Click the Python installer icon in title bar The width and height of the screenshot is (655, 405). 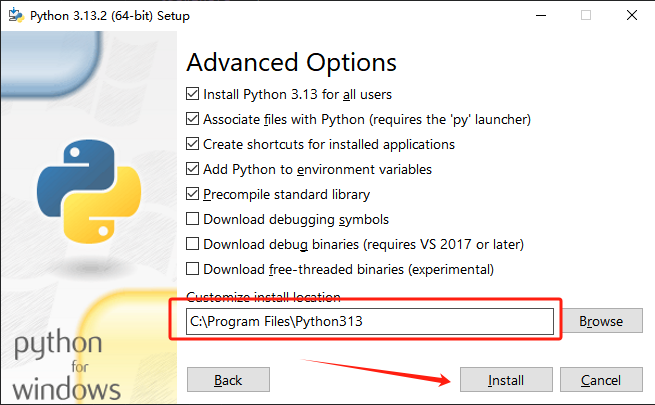(x=16, y=15)
